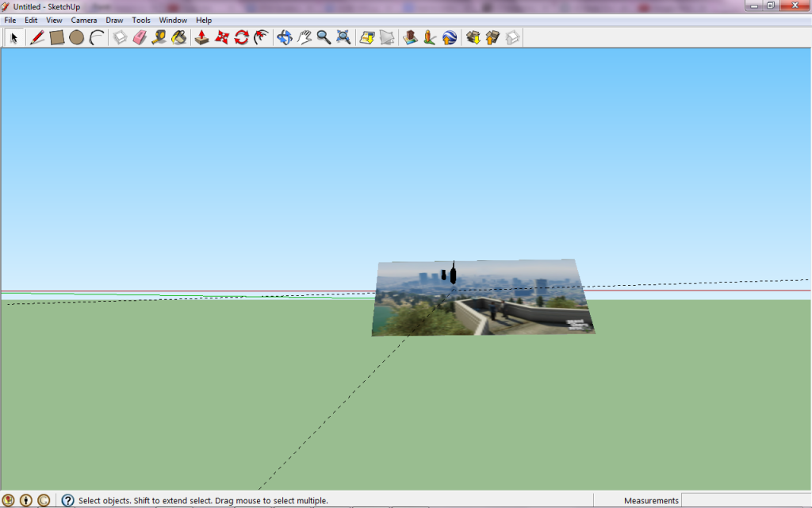812x508 pixels.
Task: Click the Measurements input box
Action: click(x=745, y=500)
